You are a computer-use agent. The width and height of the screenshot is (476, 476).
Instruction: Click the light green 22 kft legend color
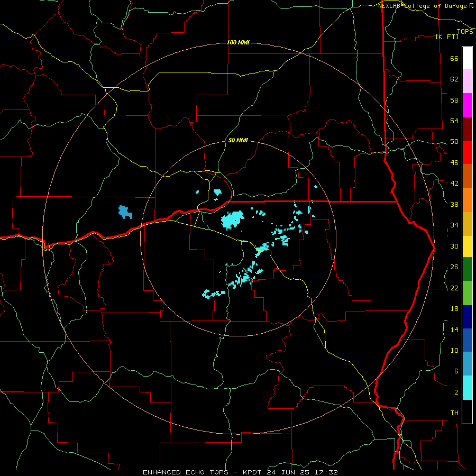pyautogui.click(x=467, y=293)
